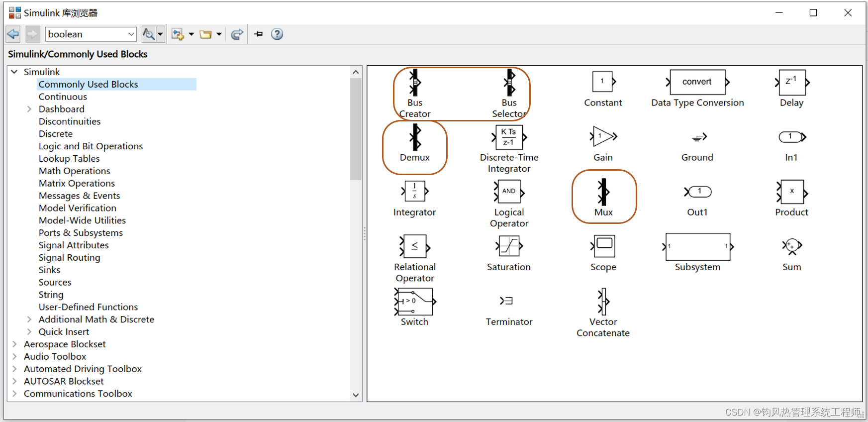
Task: Collapse the Simulink tree node
Action: coord(14,72)
